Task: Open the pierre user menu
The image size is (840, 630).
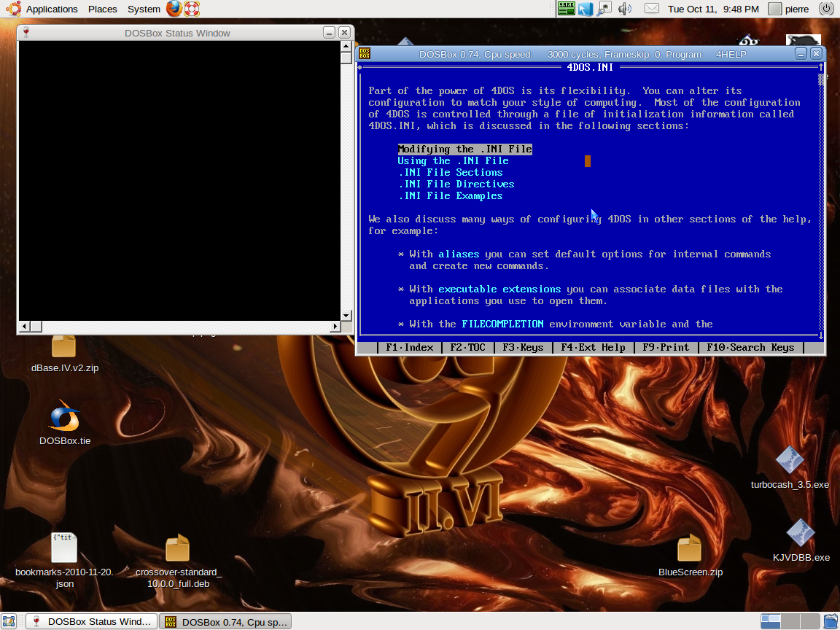Action: pos(788,9)
